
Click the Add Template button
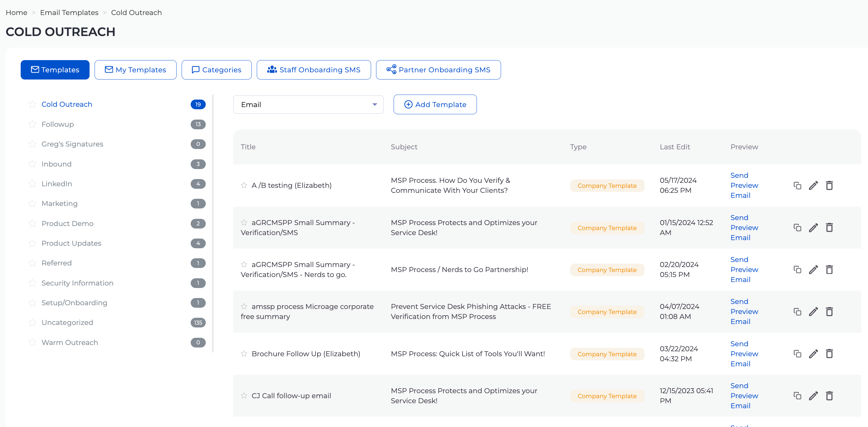click(435, 104)
